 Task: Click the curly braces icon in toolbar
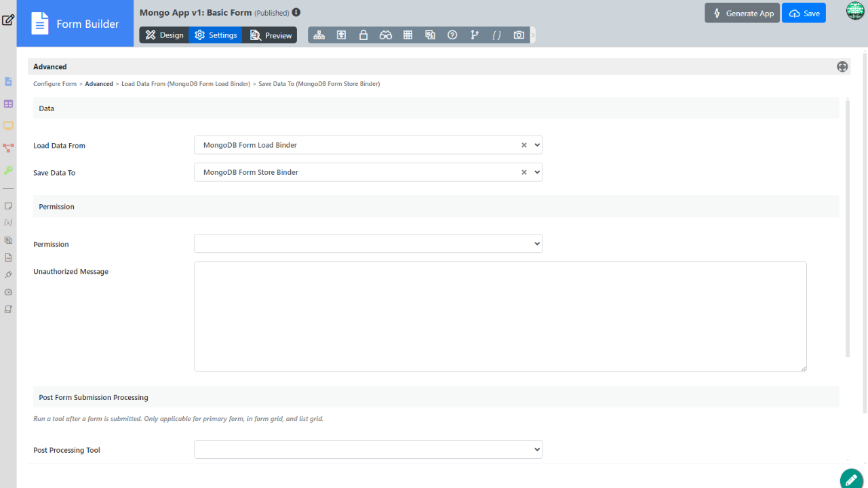[496, 35]
